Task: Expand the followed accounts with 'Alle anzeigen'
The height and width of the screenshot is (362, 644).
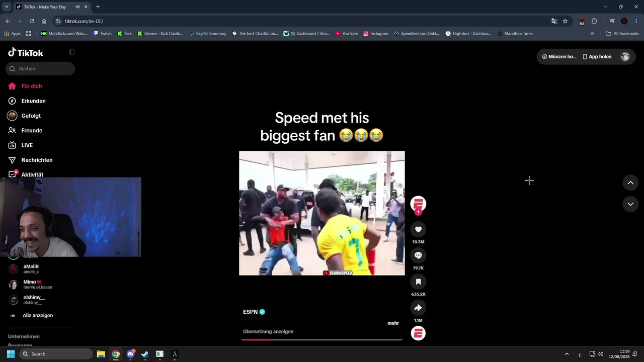Action: (38, 315)
